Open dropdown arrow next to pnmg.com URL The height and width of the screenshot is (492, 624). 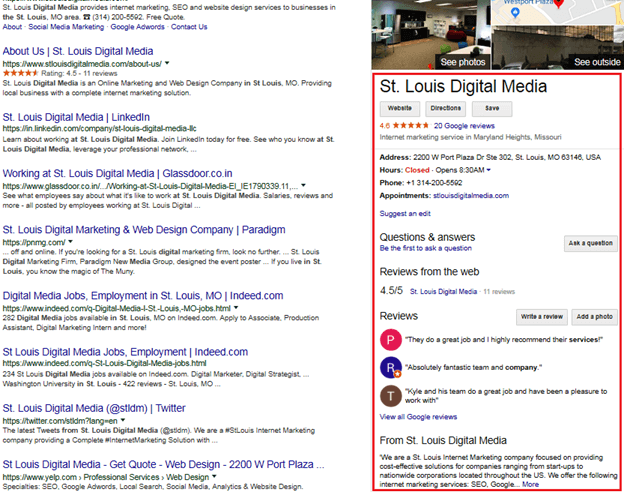pos(71,242)
